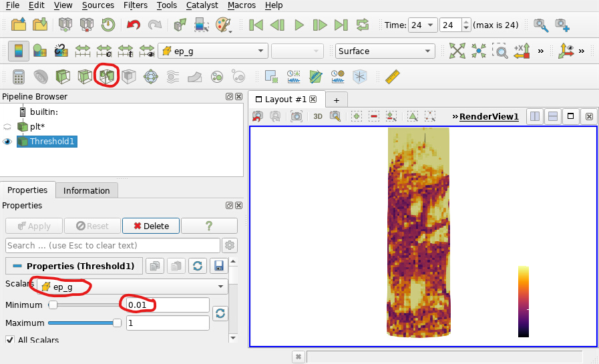The height and width of the screenshot is (364, 599).
Task: Click the Apply button
Action: (33, 226)
